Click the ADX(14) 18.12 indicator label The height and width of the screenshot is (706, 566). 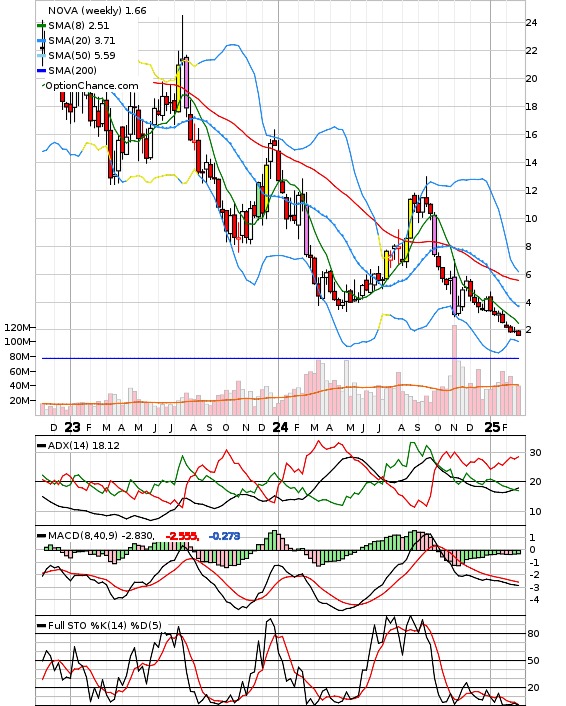84,445
